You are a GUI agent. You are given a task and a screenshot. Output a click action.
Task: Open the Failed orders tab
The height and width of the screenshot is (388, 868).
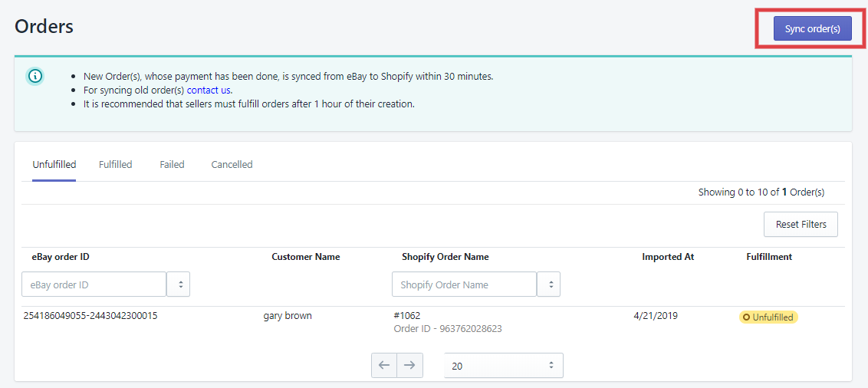172,165
